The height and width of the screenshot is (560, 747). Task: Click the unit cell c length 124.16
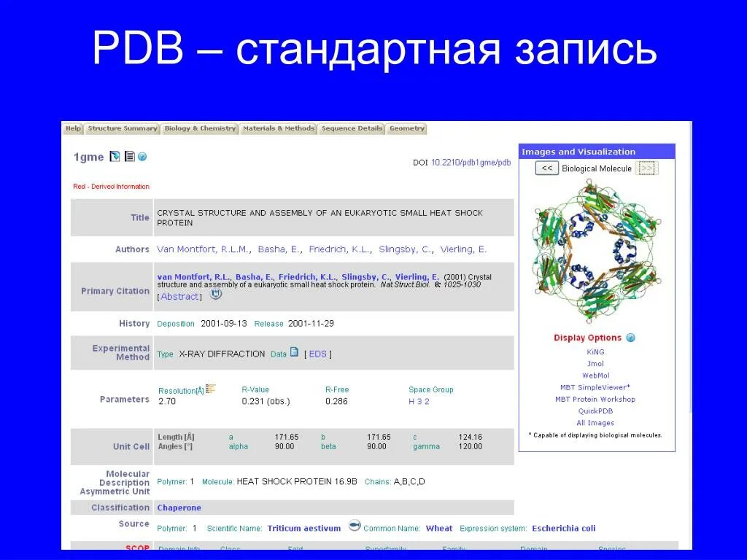pos(471,437)
